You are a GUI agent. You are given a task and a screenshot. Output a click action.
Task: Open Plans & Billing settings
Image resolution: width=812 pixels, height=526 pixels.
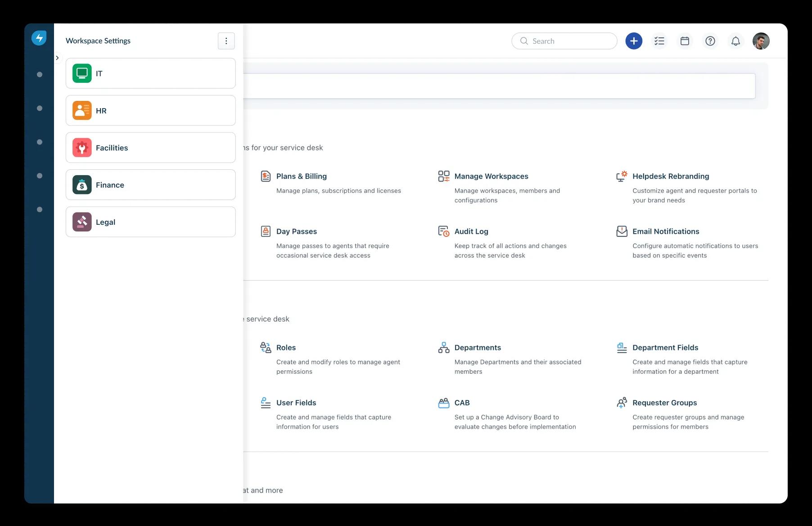point(302,176)
